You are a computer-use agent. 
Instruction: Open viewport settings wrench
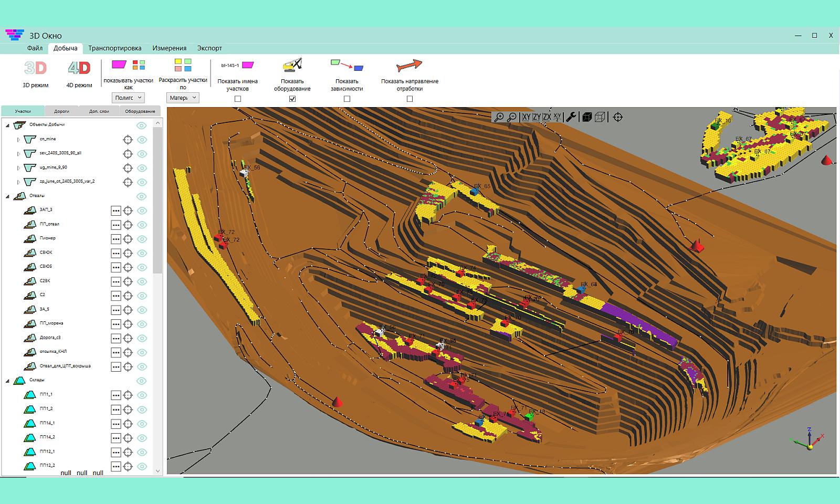(x=571, y=117)
